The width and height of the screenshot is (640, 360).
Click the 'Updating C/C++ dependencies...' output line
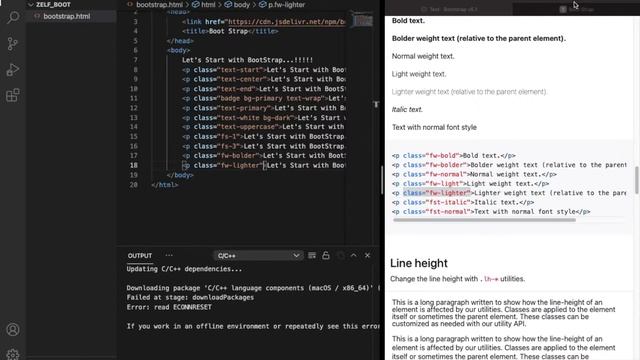pyautogui.click(x=184, y=269)
